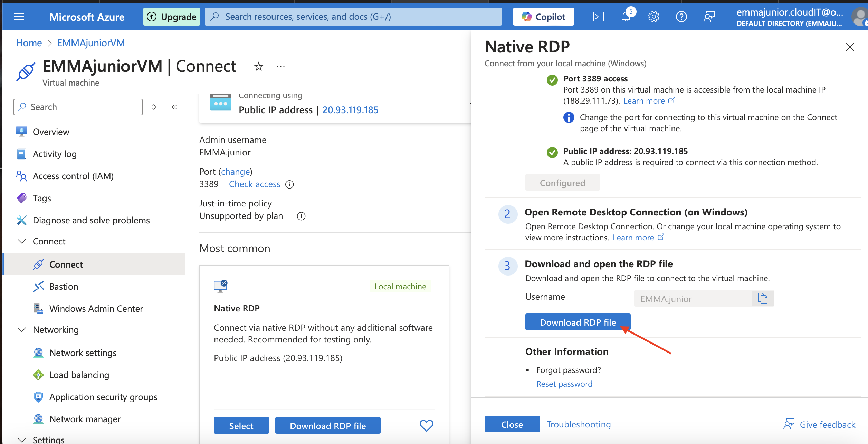
Task: Click the public IP 20.93.119.185 link
Action: (350, 110)
